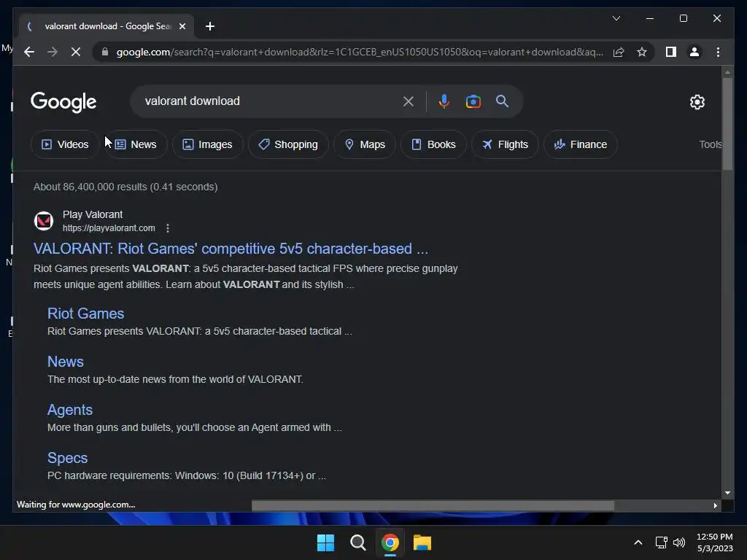Click the scroll down arrow
747x560 pixels.
tap(727, 494)
